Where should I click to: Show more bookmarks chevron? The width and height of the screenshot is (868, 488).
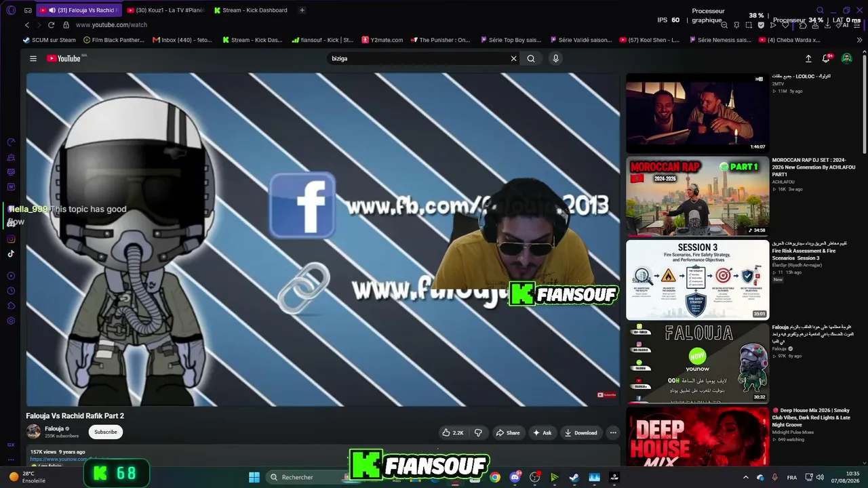tap(859, 40)
